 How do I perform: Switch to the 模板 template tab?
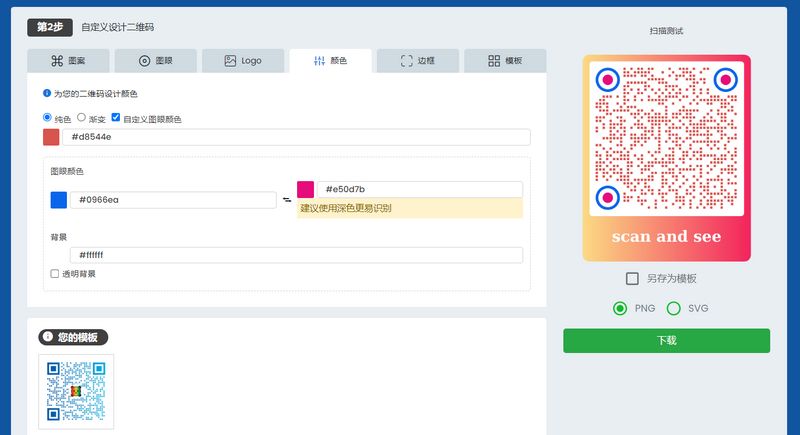click(505, 61)
